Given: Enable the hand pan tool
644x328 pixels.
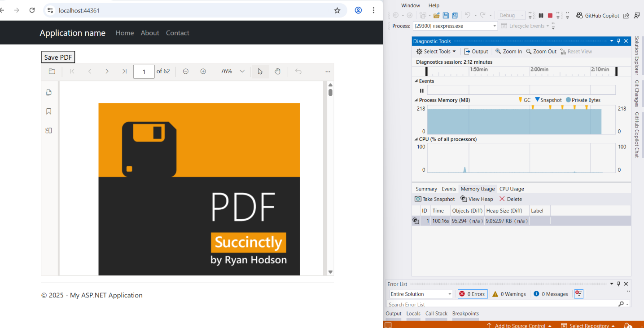Looking at the screenshot, I should tap(277, 71).
